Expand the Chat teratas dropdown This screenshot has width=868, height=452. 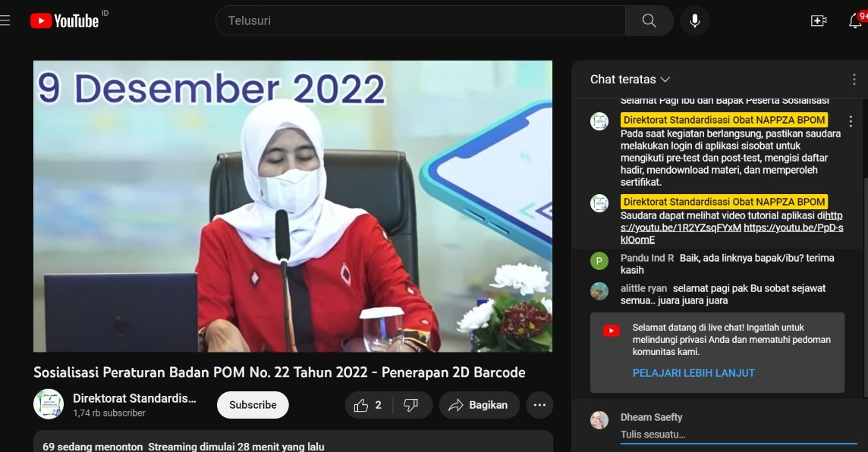631,80
